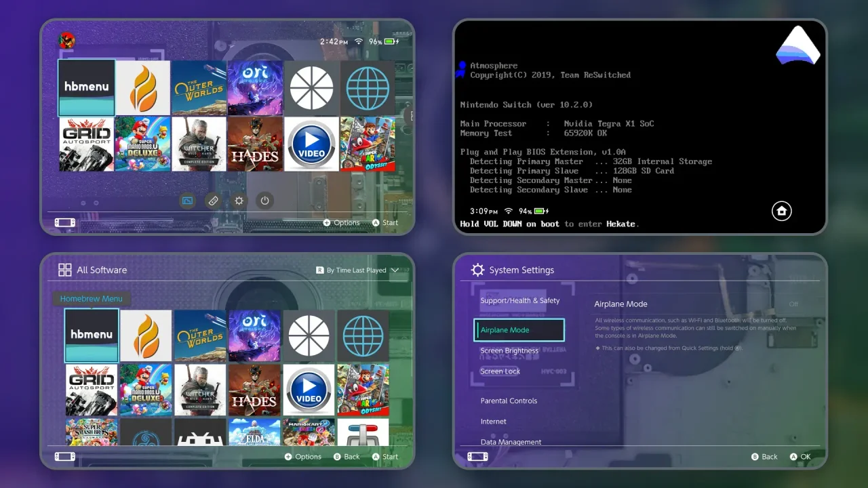Open the white shutter-wheel app on home screen
The image size is (868, 488).
click(x=311, y=87)
